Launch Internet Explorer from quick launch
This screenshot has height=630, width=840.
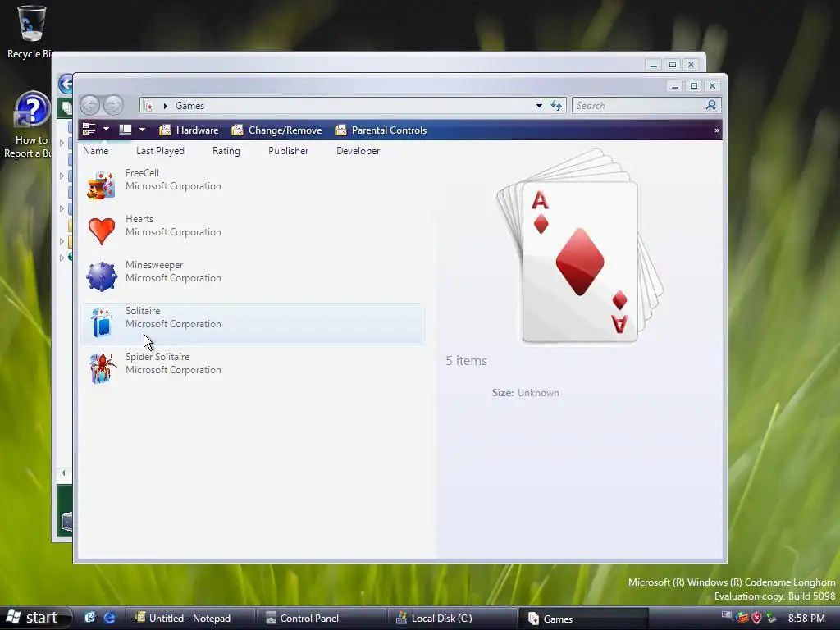pyautogui.click(x=109, y=618)
